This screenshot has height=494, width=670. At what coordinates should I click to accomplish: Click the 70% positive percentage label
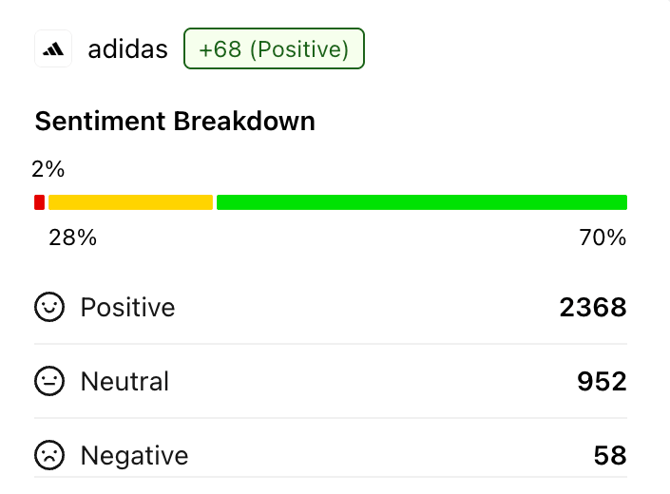[602, 238]
